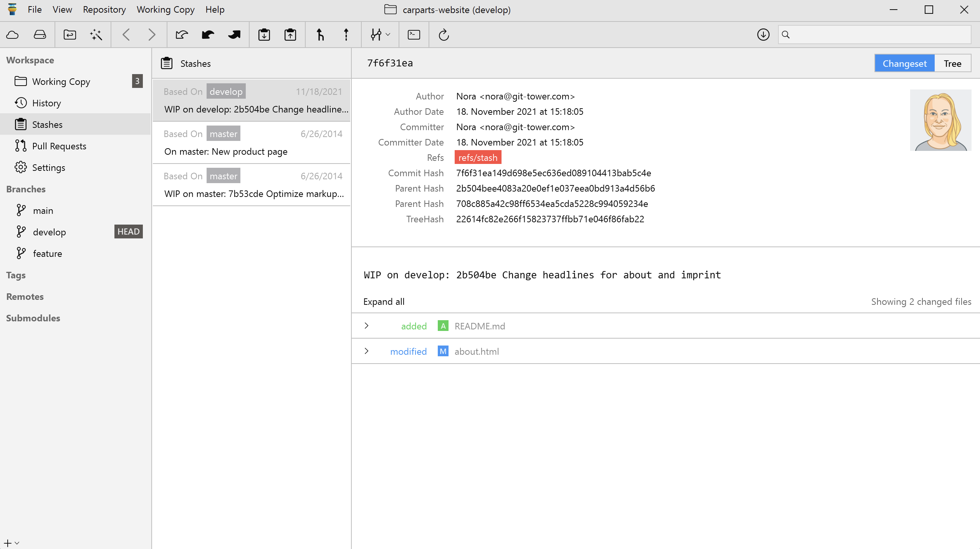Screen dimensions: 980x549
Task: Click the Downloads circular arrow icon
Action: tap(763, 35)
